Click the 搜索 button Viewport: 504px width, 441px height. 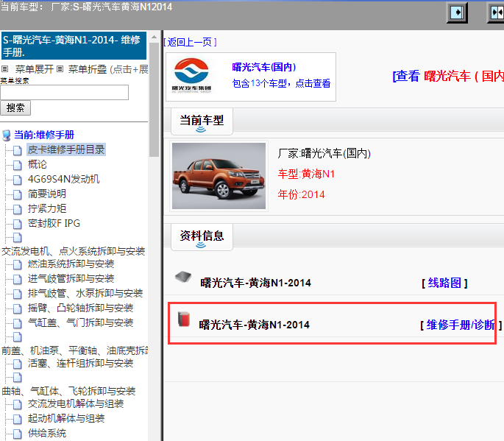(x=15, y=107)
